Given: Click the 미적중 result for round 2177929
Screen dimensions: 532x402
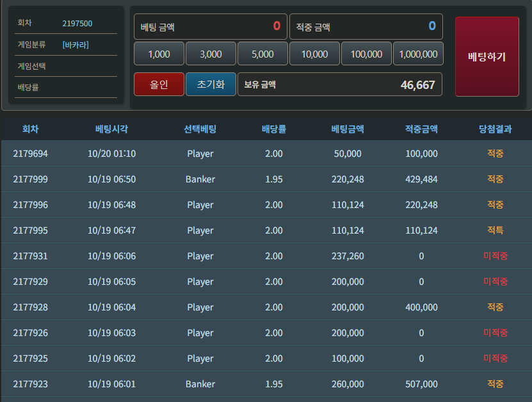Looking at the screenshot, I should tap(496, 282).
